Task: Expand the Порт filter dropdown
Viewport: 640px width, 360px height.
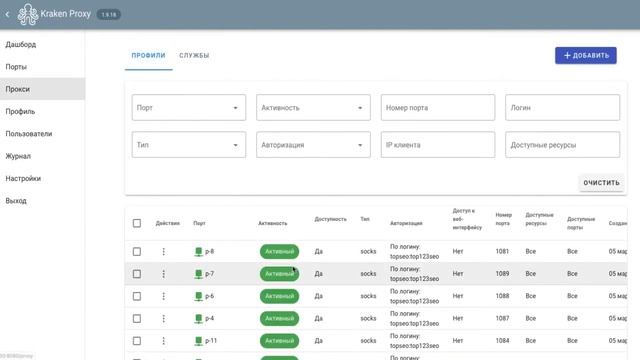Action: tap(189, 108)
